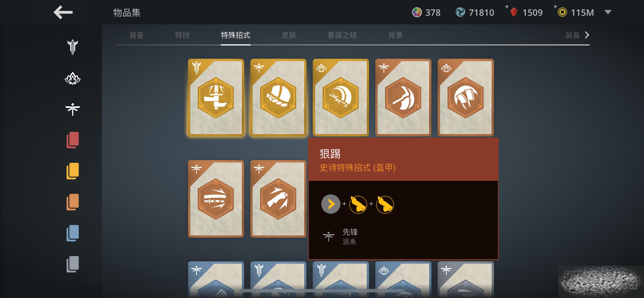Select gray common card filter
The width and height of the screenshot is (644, 298).
click(x=73, y=264)
